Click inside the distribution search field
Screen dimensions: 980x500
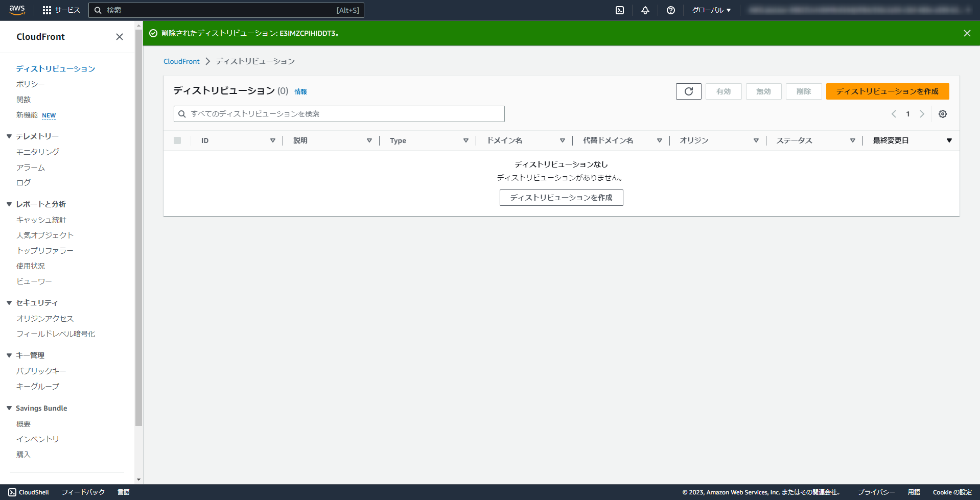click(x=339, y=114)
